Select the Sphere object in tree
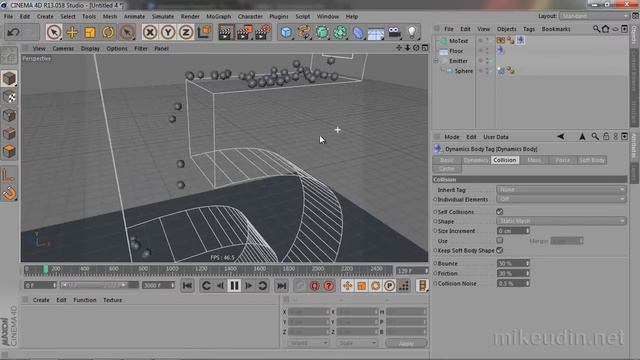The height and width of the screenshot is (360, 640). [463, 71]
